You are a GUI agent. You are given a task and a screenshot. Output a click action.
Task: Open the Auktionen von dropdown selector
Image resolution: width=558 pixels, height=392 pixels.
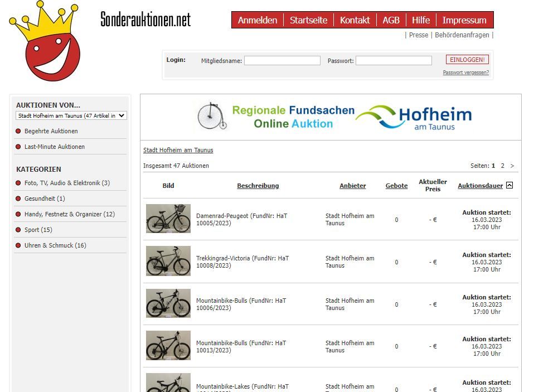[71, 115]
